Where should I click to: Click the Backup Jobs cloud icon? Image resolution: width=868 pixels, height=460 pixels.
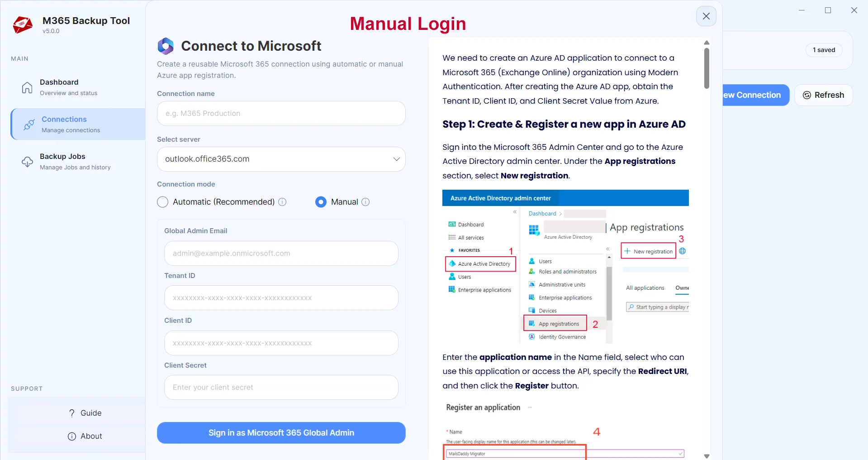point(27,162)
